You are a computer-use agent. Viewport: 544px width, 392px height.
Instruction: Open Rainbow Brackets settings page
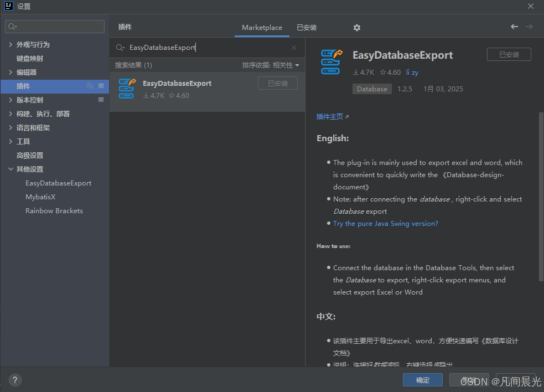coord(54,211)
